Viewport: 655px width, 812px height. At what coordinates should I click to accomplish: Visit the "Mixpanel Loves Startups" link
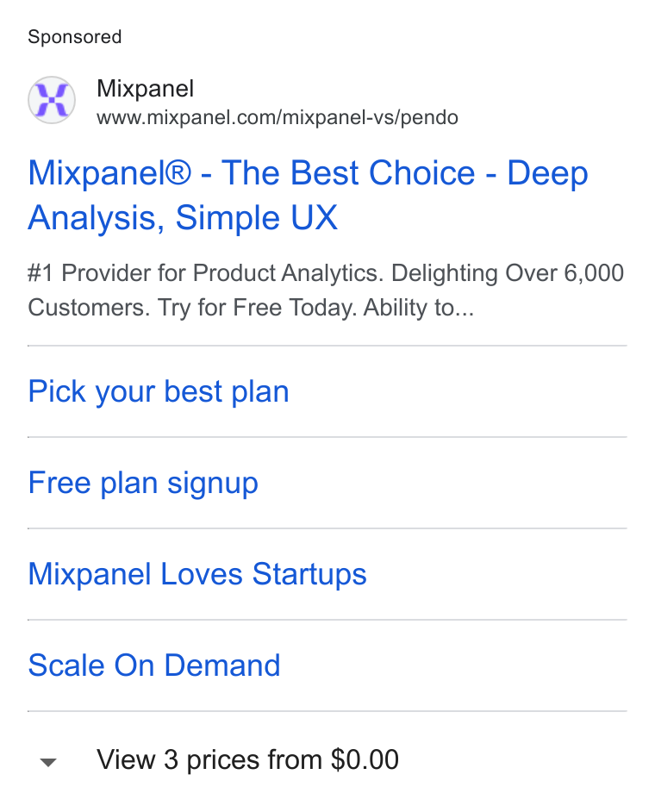click(197, 574)
